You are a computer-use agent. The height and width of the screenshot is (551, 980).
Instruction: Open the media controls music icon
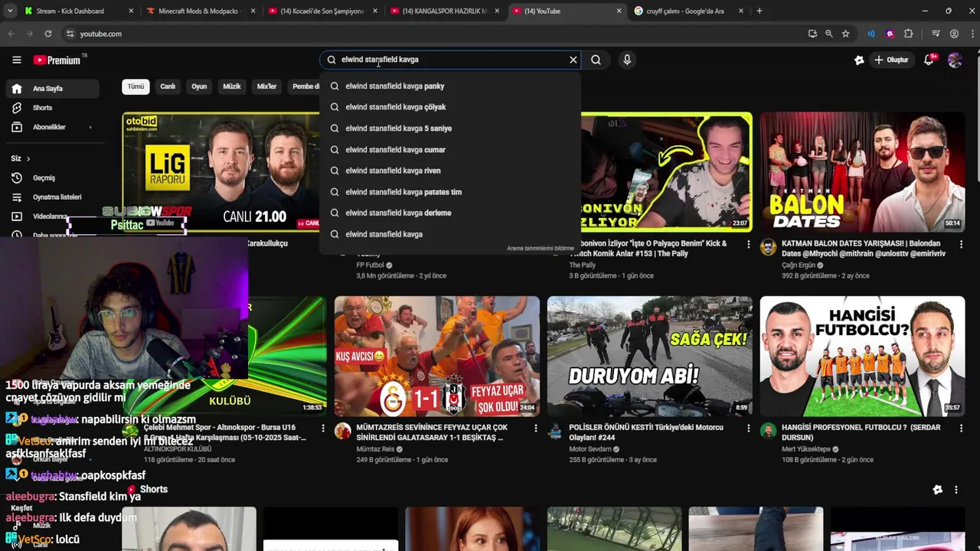[936, 34]
